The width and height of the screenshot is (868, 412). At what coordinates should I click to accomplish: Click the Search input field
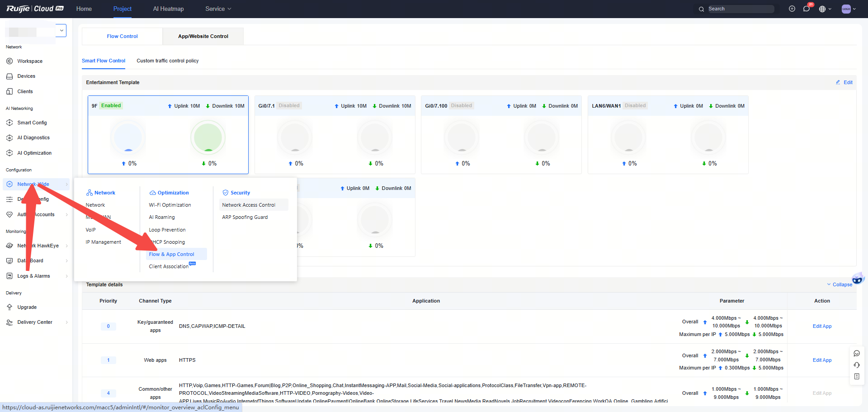(x=740, y=9)
